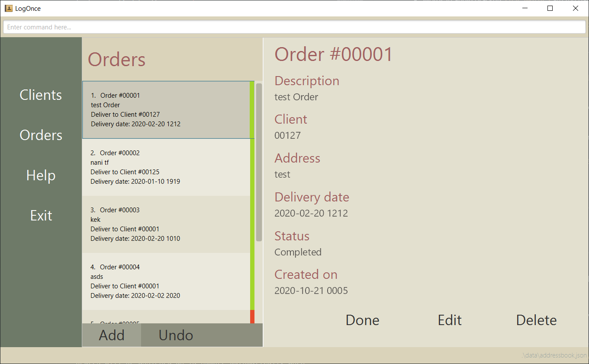Click the '.\data\addressbook.json' status bar path
Screen dimensions: 589x364
coord(554,355)
